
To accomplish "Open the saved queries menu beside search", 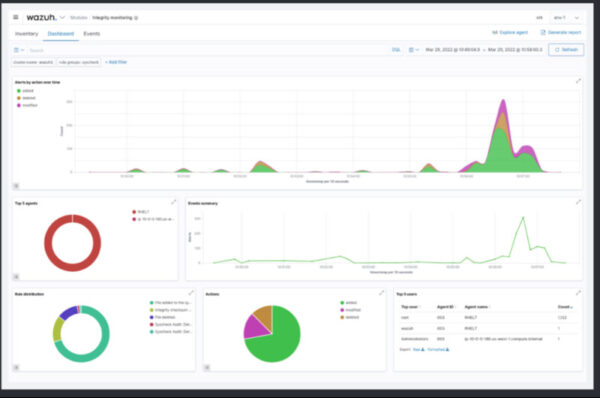I will tap(19, 50).
